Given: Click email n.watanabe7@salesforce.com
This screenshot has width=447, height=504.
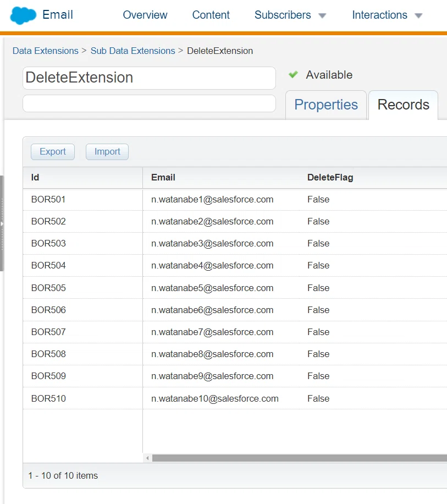Looking at the screenshot, I should tap(212, 332).
